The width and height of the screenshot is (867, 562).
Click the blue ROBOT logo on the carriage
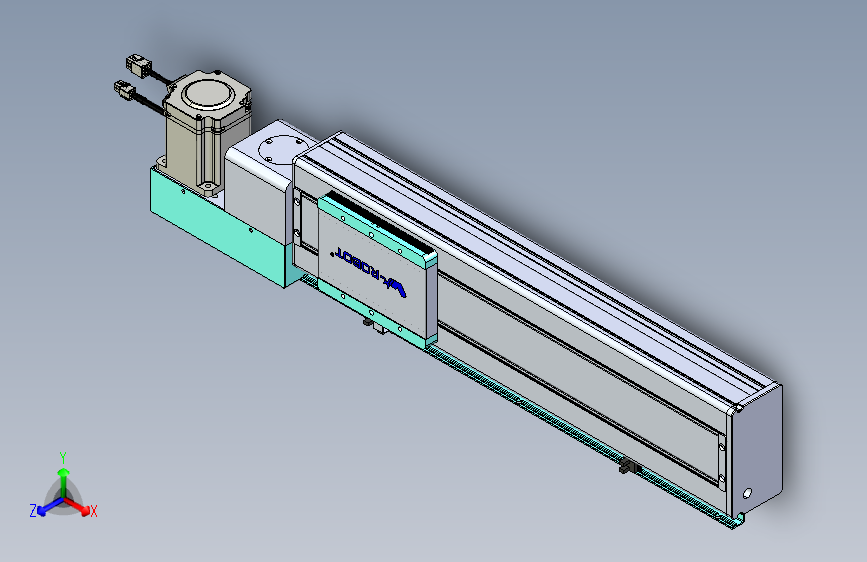coord(370,273)
